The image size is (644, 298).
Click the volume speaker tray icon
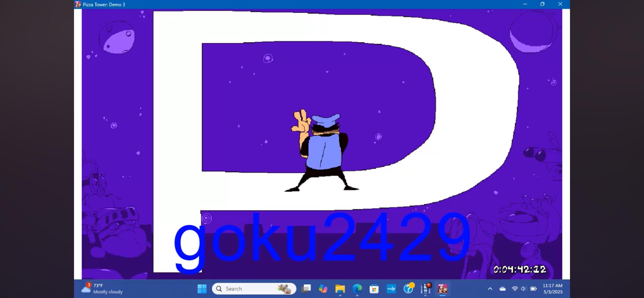pos(523,289)
